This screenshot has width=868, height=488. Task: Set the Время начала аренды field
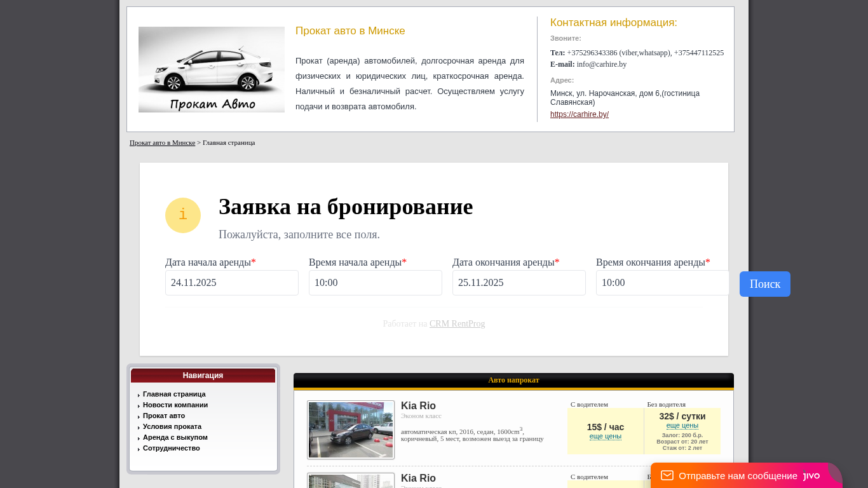click(376, 283)
